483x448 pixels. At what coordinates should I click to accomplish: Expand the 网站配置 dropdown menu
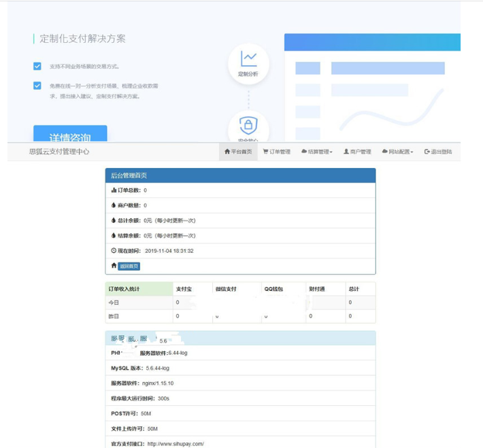click(397, 152)
